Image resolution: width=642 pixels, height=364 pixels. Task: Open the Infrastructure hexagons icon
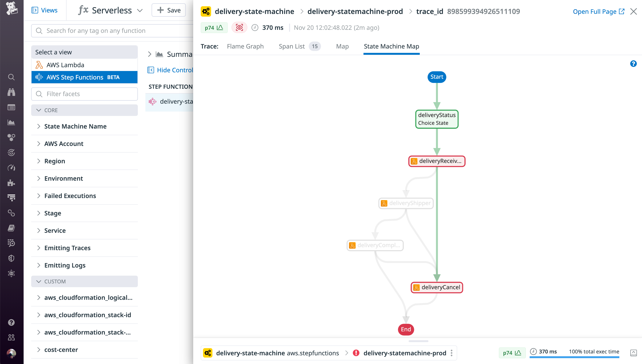coord(11,137)
